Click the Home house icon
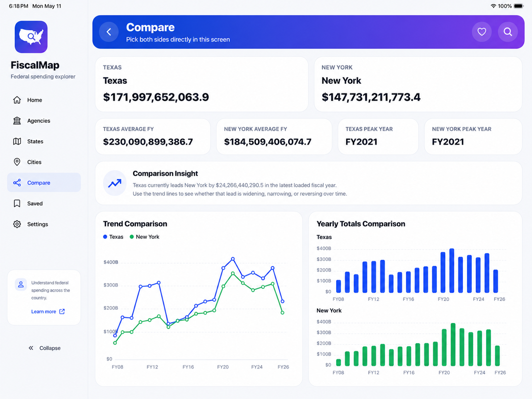This screenshot has height=399, width=532. 17,100
